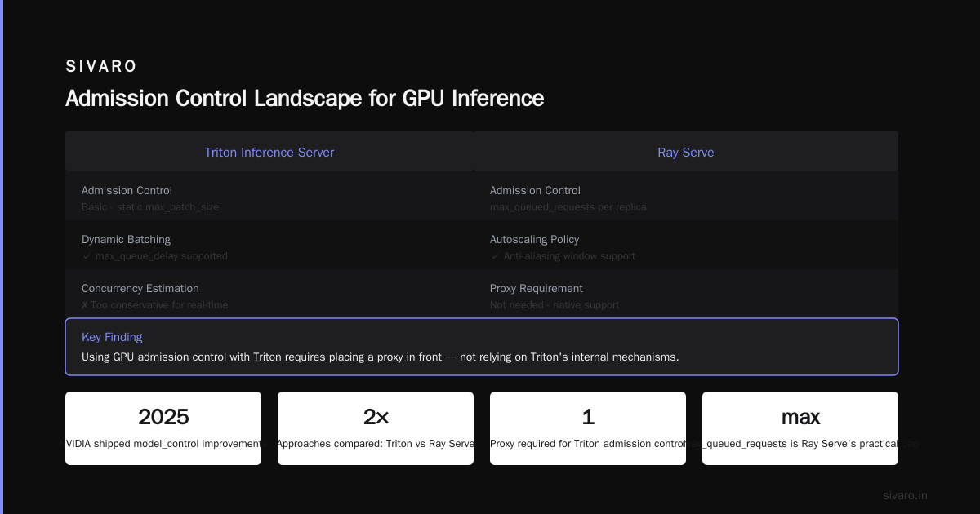The height and width of the screenshot is (514, 980).
Task: Click 'Not needed - native support' text
Action: (555, 305)
